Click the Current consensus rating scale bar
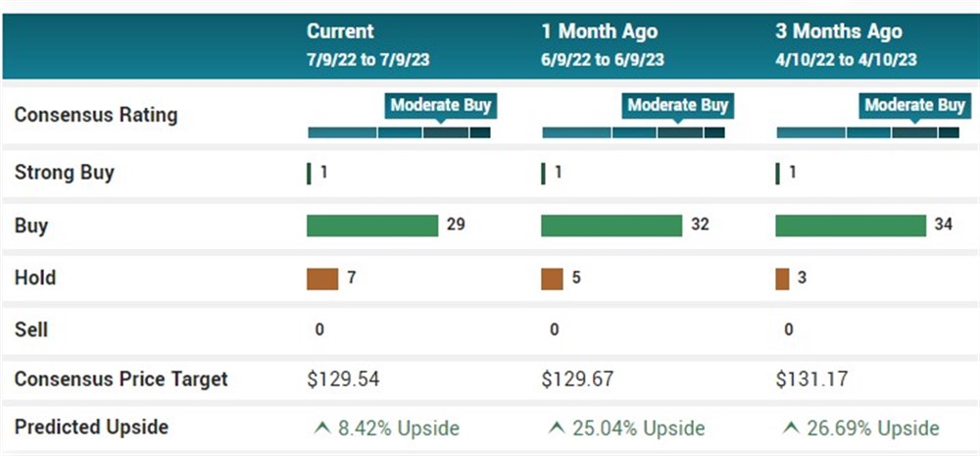 point(399,132)
